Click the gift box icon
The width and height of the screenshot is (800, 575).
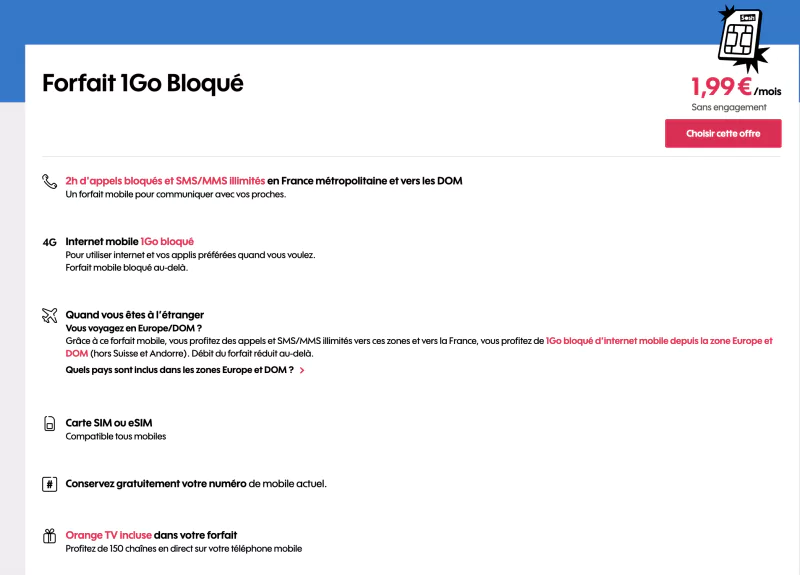pyautogui.click(x=49, y=536)
